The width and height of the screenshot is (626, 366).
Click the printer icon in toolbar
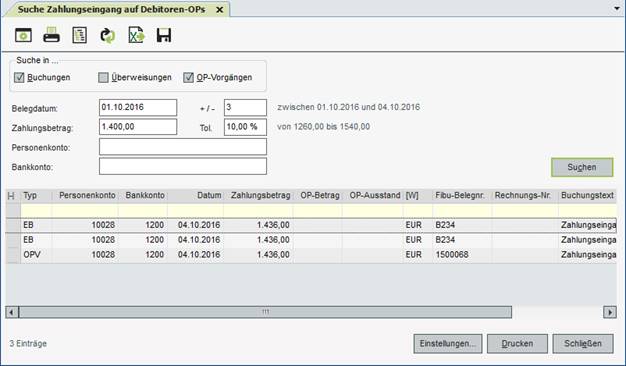point(52,35)
